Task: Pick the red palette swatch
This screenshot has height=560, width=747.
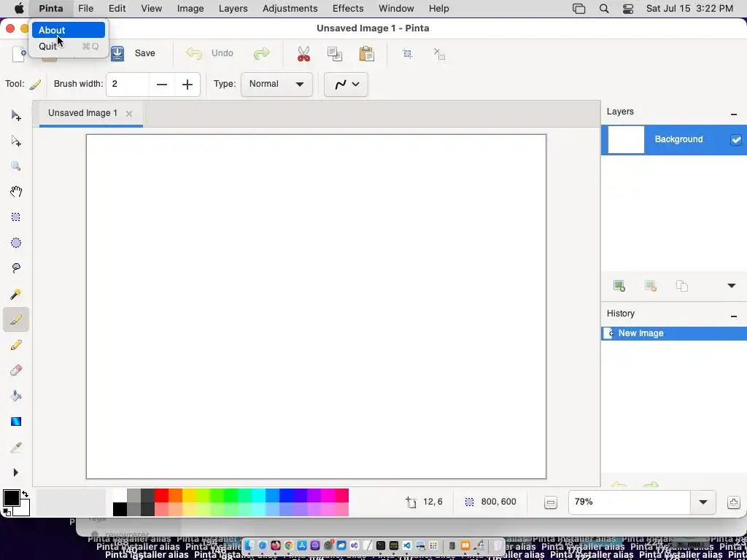Action: pos(161,495)
